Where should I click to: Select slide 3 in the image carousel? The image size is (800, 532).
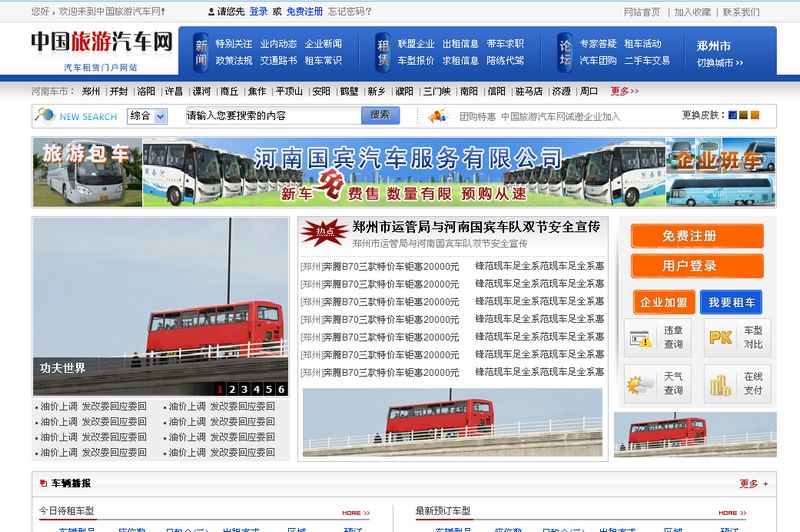coord(244,390)
